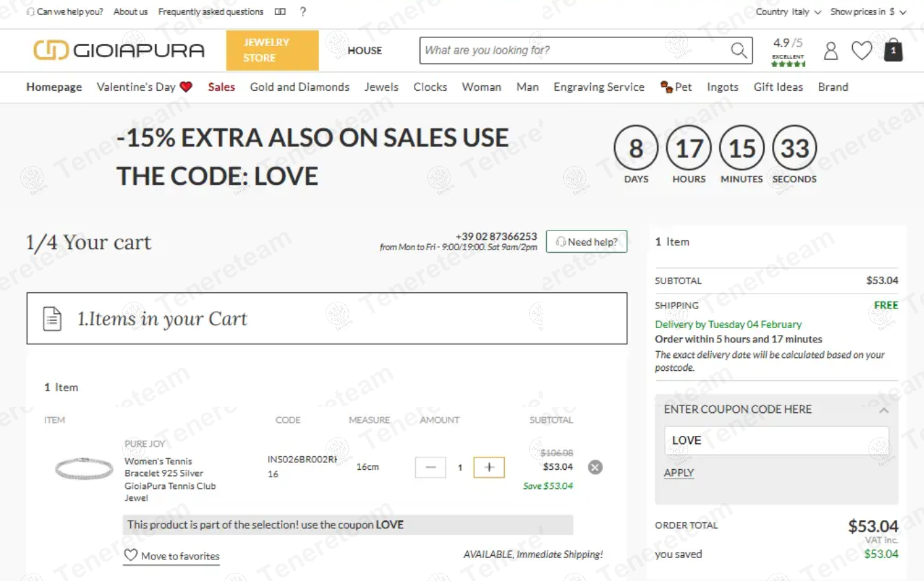Increase bracelet amount with plus button
The image size is (924, 581).
pyautogui.click(x=489, y=467)
